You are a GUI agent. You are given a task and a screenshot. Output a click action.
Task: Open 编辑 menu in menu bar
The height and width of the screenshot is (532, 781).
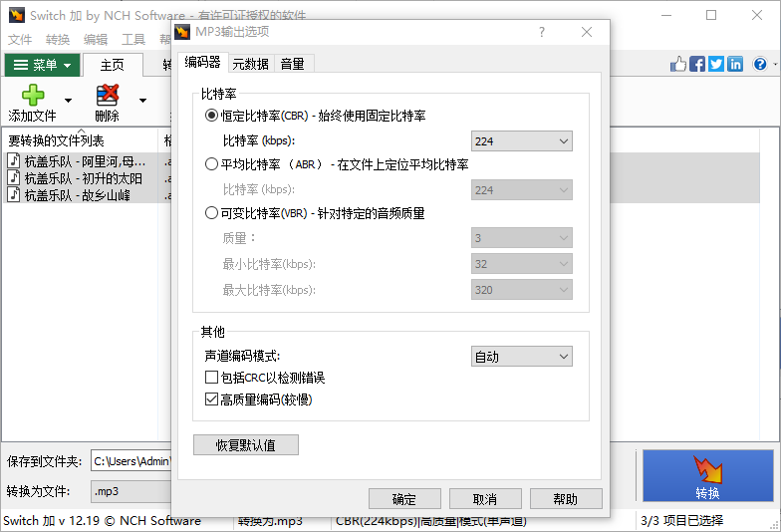[x=96, y=40]
